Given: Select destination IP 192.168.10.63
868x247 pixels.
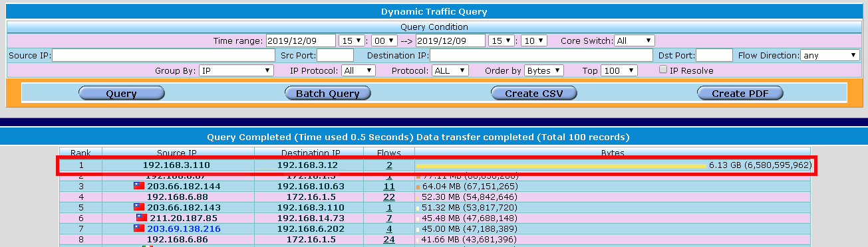Looking at the screenshot, I should [x=311, y=187].
